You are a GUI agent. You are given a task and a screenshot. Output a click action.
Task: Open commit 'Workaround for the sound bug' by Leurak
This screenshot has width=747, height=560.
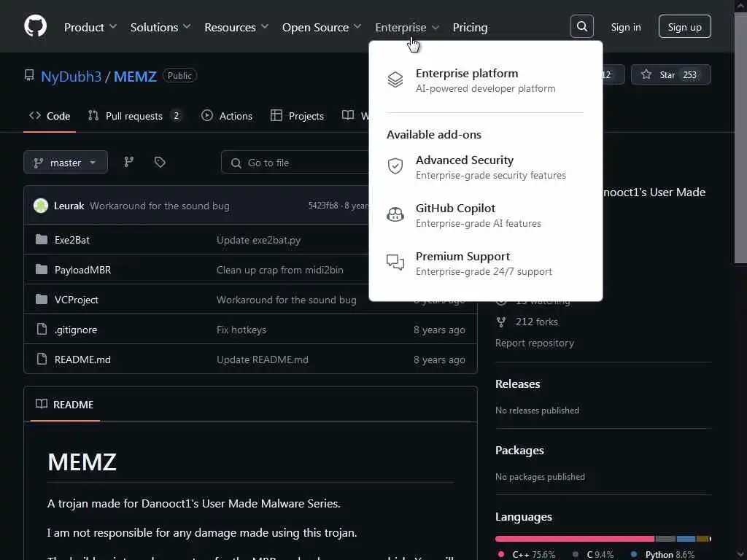[160, 206]
